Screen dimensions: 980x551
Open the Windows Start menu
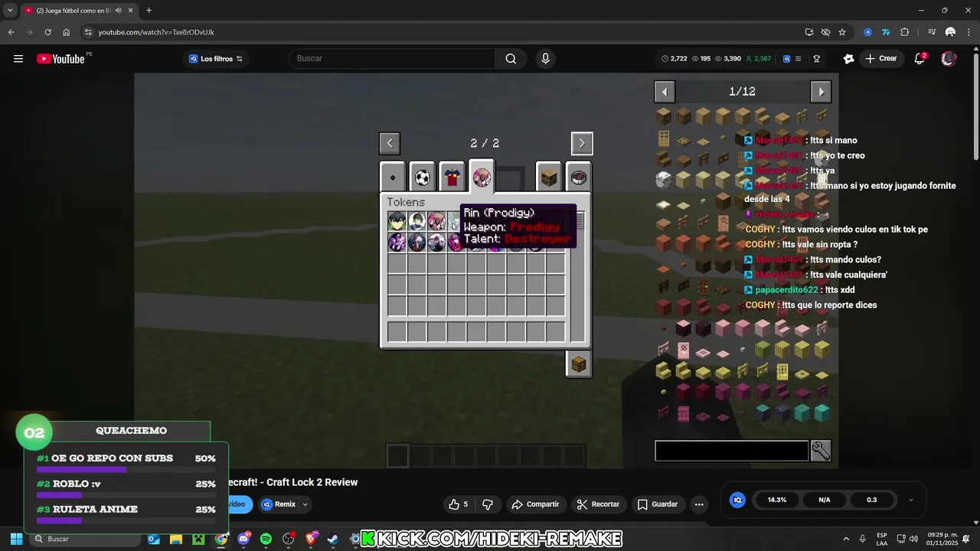(16, 539)
